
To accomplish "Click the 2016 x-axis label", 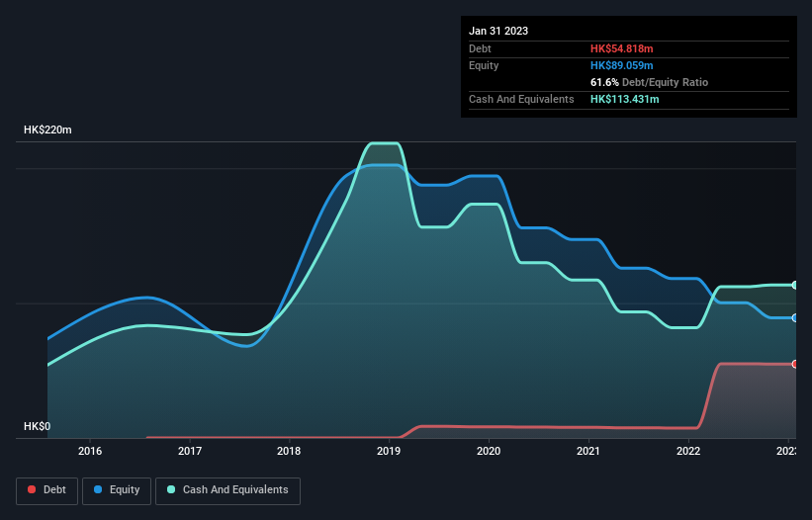I will pyautogui.click(x=90, y=451).
